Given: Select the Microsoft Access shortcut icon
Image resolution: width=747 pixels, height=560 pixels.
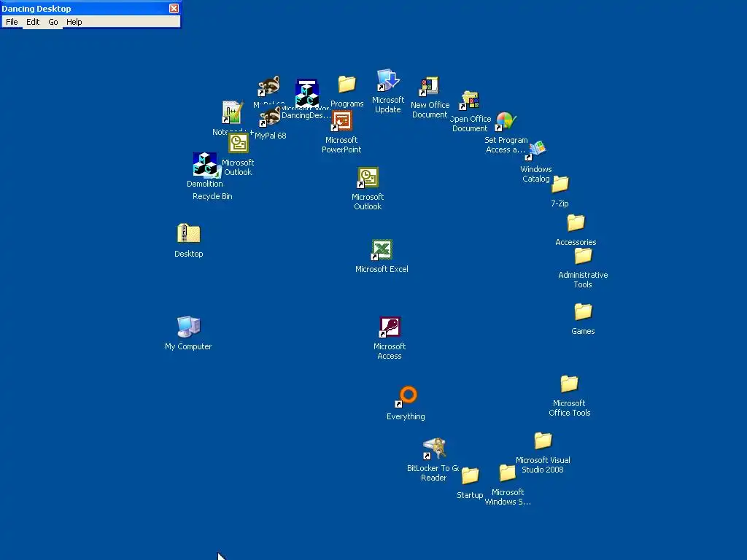Looking at the screenshot, I should coord(390,327).
